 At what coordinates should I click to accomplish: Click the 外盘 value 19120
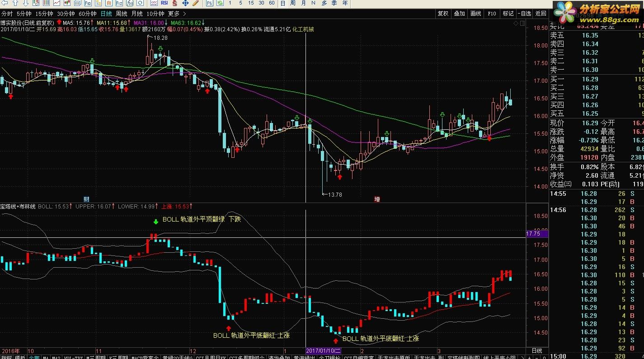[588, 157]
